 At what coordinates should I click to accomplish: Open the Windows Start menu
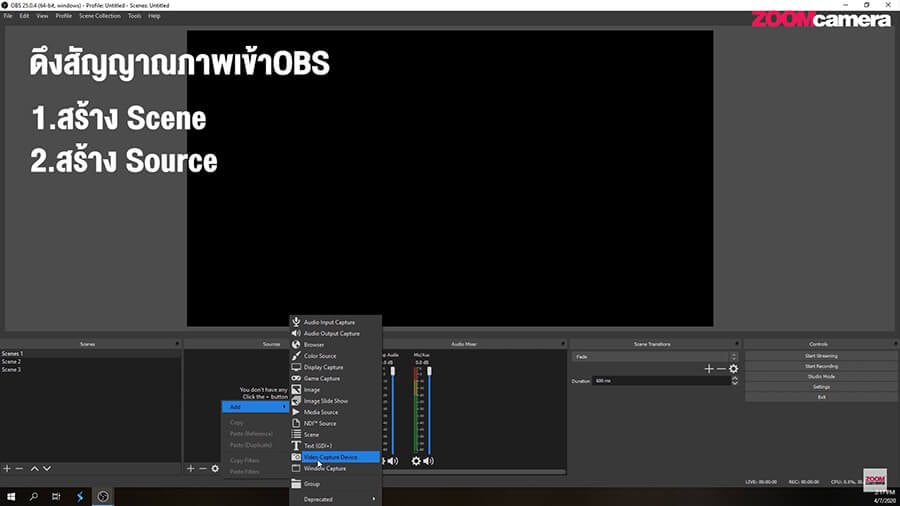coord(11,496)
